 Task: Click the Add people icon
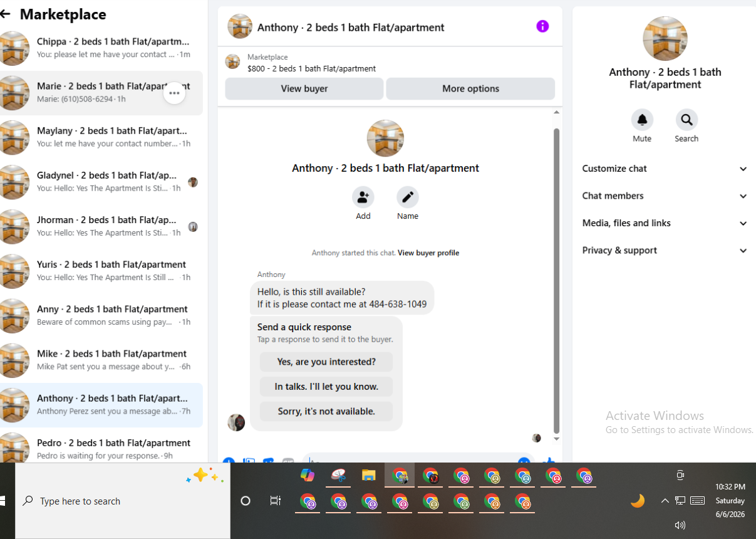coord(363,197)
